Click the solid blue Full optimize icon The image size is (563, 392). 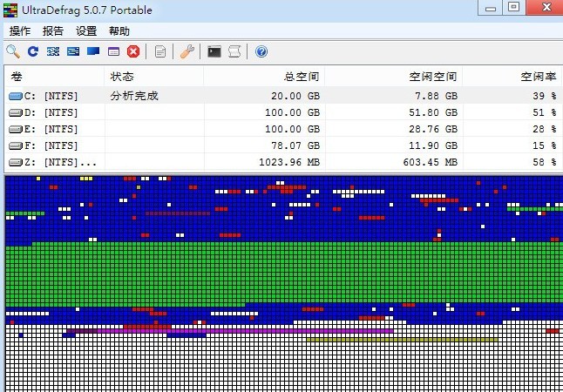tap(93, 51)
